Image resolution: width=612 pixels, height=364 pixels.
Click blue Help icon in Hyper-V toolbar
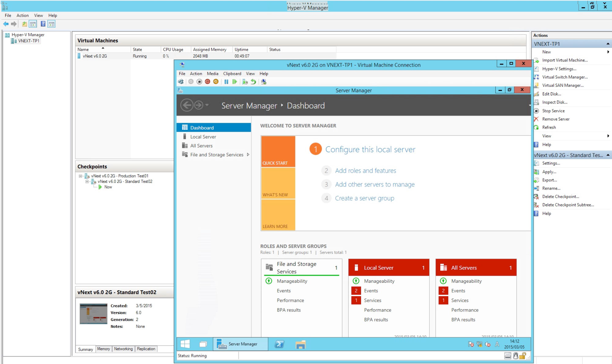[x=43, y=24]
